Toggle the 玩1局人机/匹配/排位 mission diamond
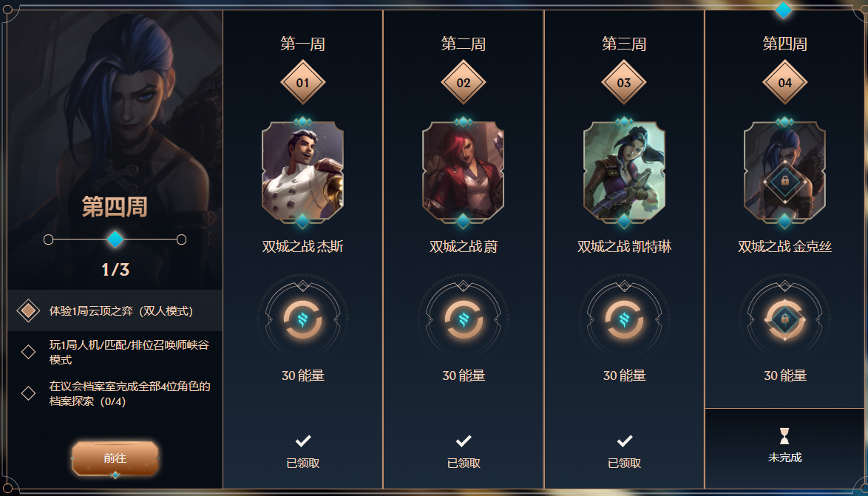 point(28,352)
